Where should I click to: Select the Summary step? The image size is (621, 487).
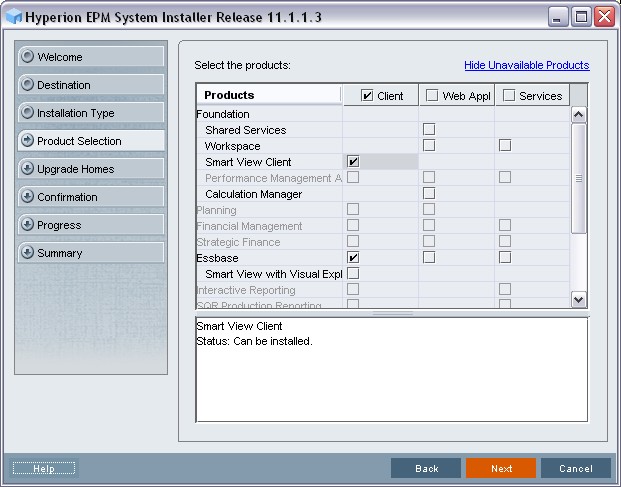(x=91, y=253)
